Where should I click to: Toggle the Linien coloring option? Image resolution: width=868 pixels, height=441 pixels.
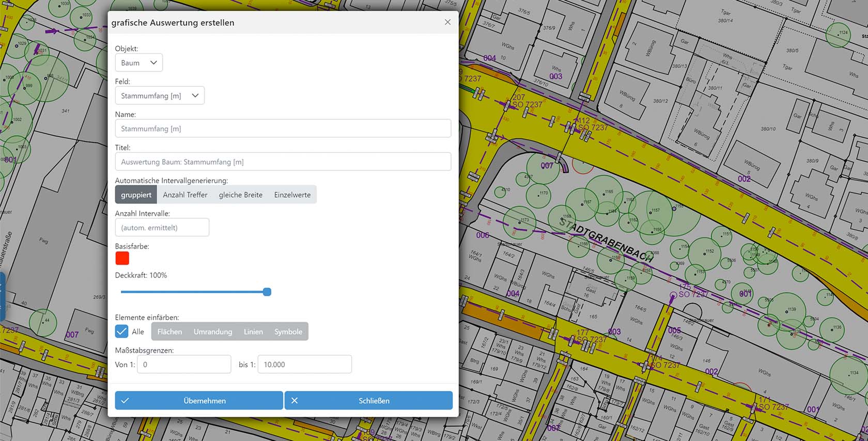[x=253, y=332]
